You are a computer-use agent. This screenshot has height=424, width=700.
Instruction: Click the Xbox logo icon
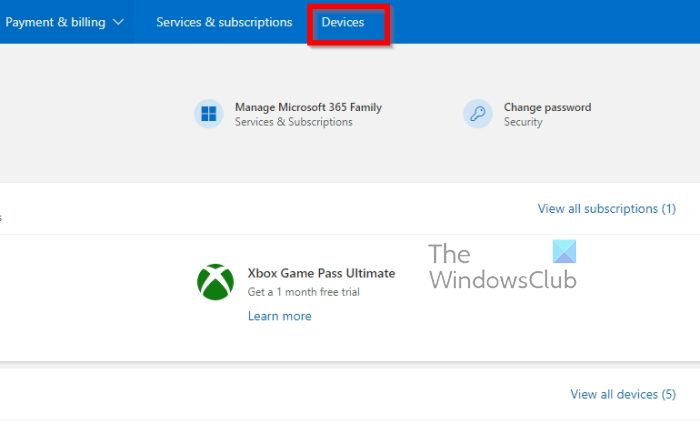(215, 282)
